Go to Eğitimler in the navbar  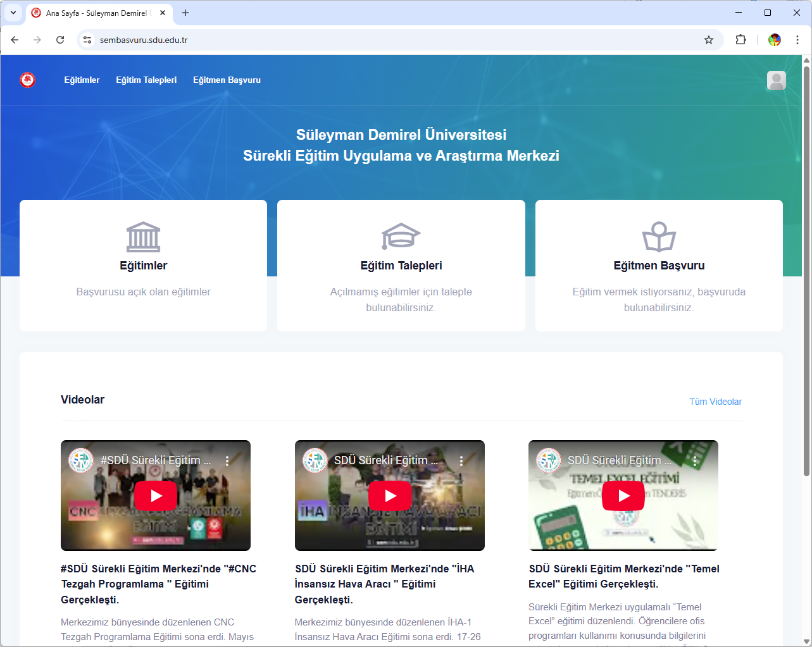[x=82, y=80]
